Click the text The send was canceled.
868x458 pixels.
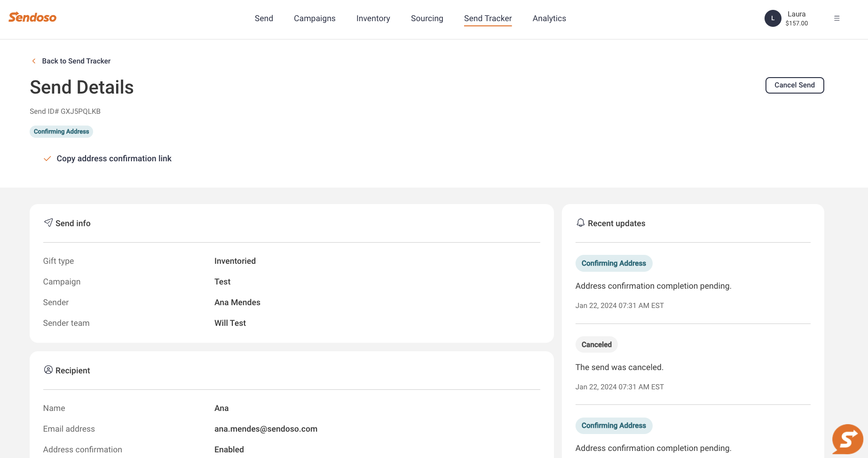tap(619, 367)
